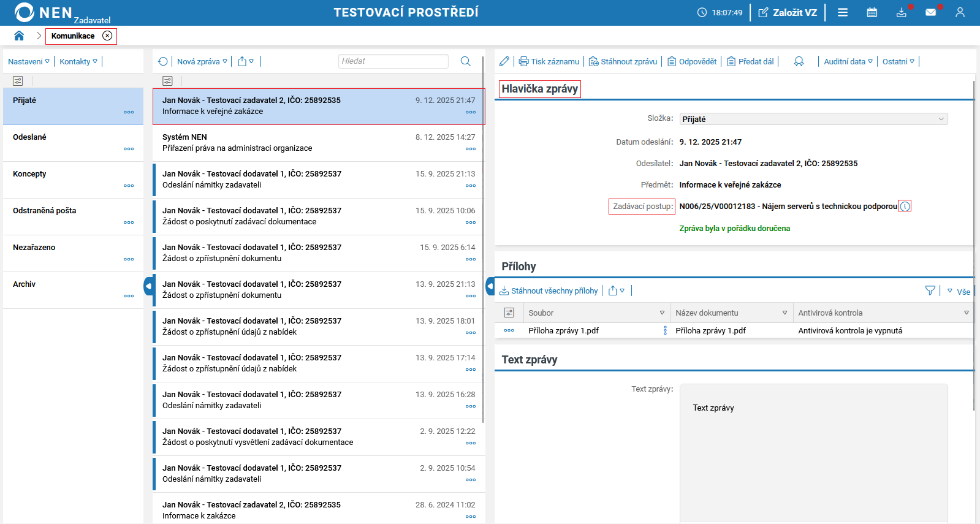Show info for Zadávací postup
The image size is (980, 524).
pos(905,207)
